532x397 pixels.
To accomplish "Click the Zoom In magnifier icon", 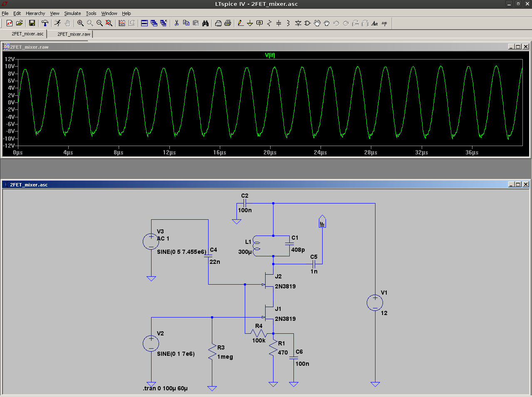I will (x=80, y=23).
